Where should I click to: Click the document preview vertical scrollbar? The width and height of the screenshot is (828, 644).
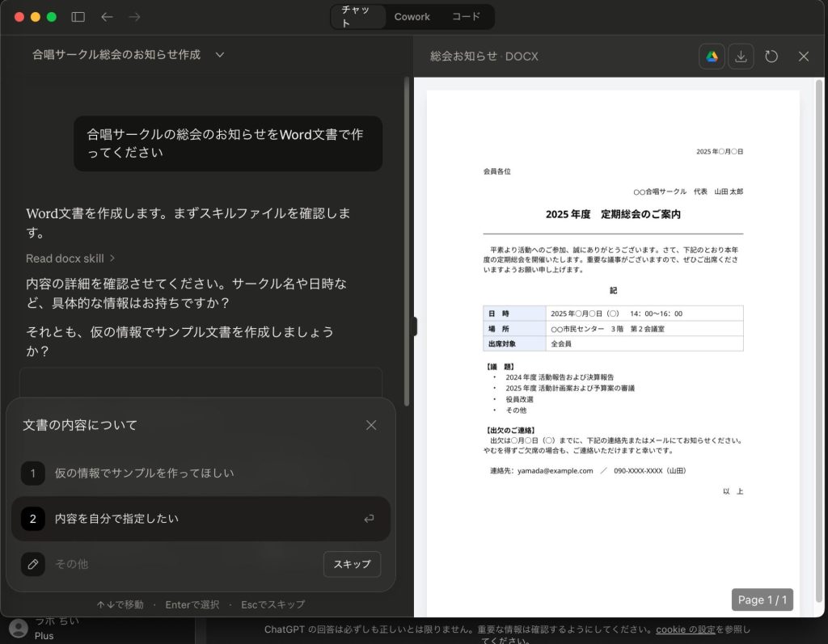[x=819, y=341]
